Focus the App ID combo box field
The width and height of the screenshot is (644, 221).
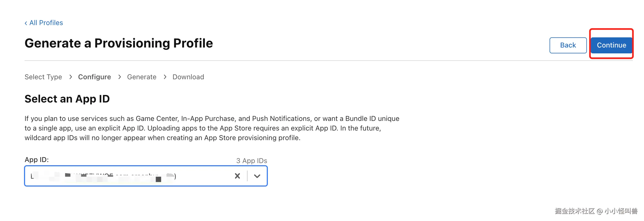(x=128, y=176)
